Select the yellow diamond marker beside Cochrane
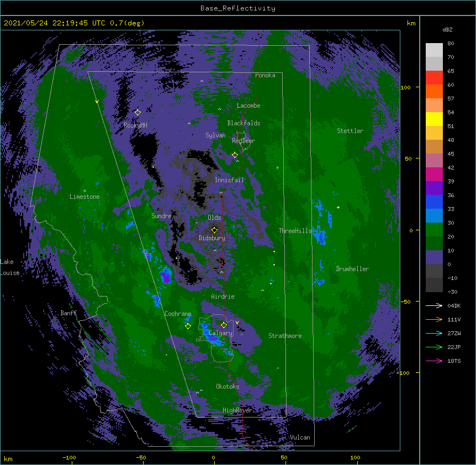The height and width of the screenshot is (465, 476). click(188, 326)
